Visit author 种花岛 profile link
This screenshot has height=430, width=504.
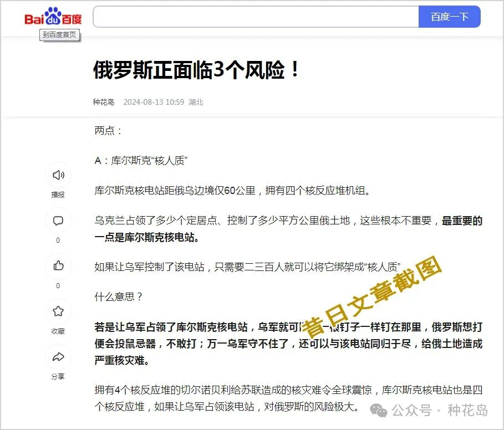point(103,102)
